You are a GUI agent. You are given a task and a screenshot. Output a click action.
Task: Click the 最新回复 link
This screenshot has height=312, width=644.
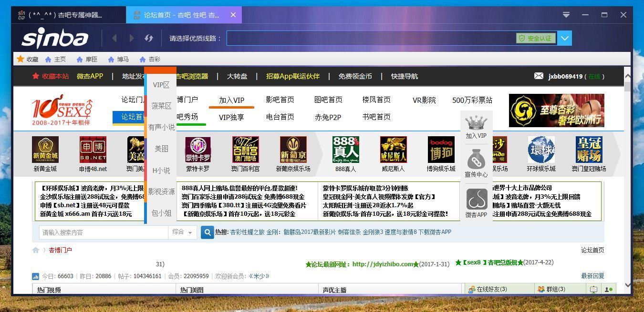point(592,276)
